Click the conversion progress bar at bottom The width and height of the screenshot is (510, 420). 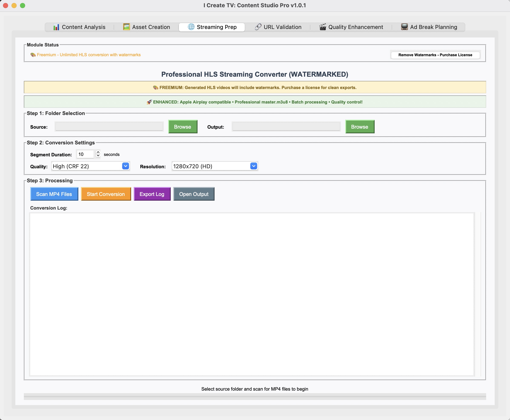pos(255,396)
